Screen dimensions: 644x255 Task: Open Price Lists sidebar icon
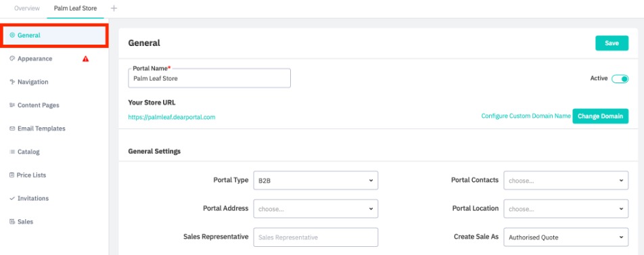[x=12, y=175]
